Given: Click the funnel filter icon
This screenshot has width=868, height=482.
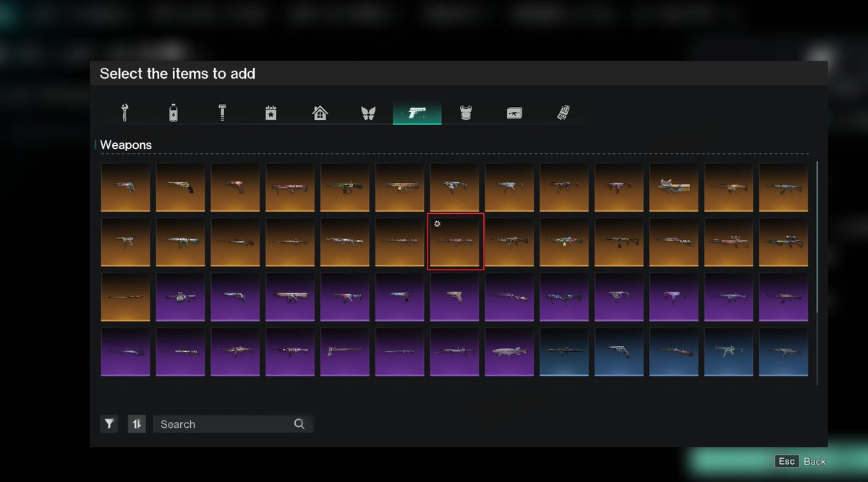Looking at the screenshot, I should click(109, 424).
